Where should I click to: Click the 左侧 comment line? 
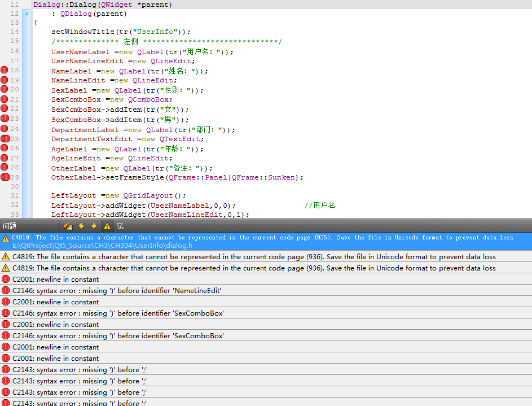tap(166, 41)
